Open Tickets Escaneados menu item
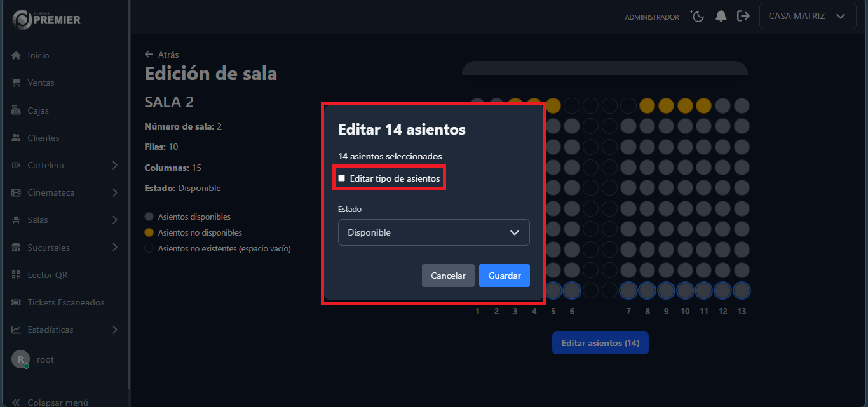868x407 pixels. 65,303
